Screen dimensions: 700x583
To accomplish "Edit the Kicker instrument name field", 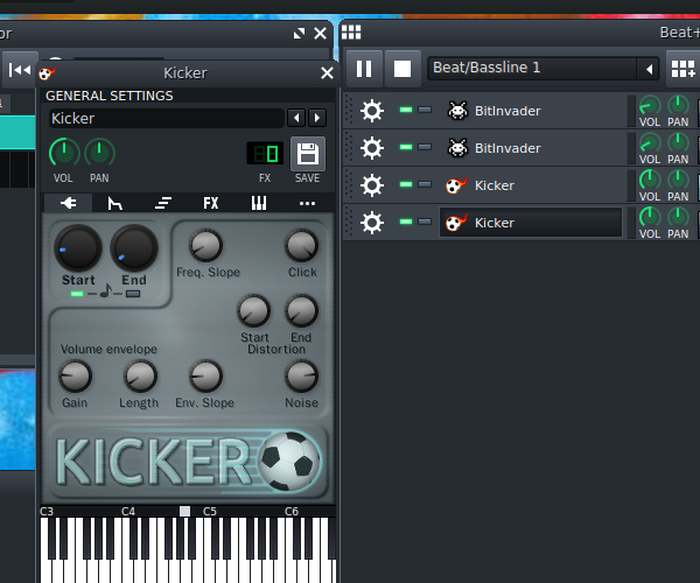I will click(x=167, y=118).
